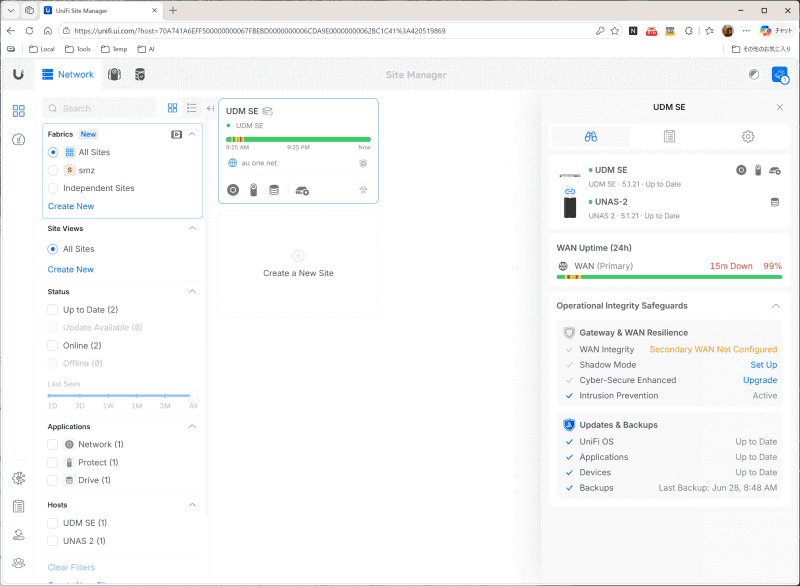The image size is (800, 586).
Task: Check the UDM SE (1) host filter
Action: tap(53, 523)
